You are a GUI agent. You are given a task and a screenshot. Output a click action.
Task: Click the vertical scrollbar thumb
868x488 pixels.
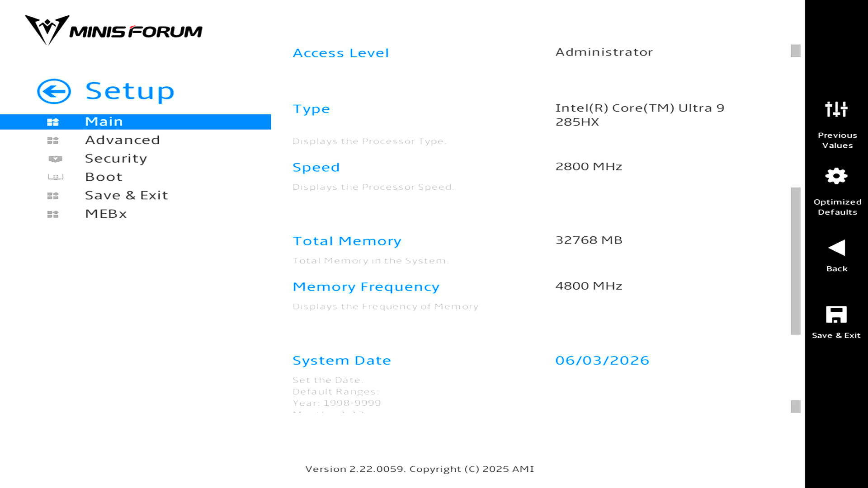click(796, 261)
